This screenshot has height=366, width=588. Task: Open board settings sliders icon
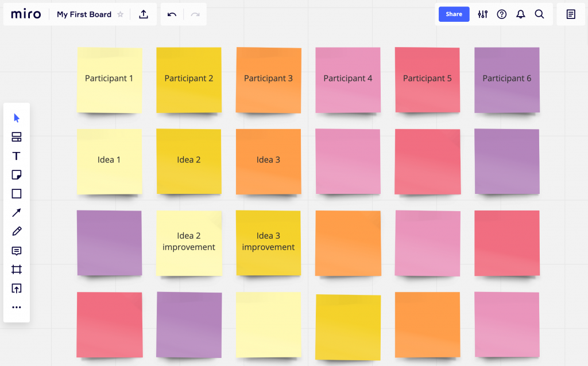482,14
